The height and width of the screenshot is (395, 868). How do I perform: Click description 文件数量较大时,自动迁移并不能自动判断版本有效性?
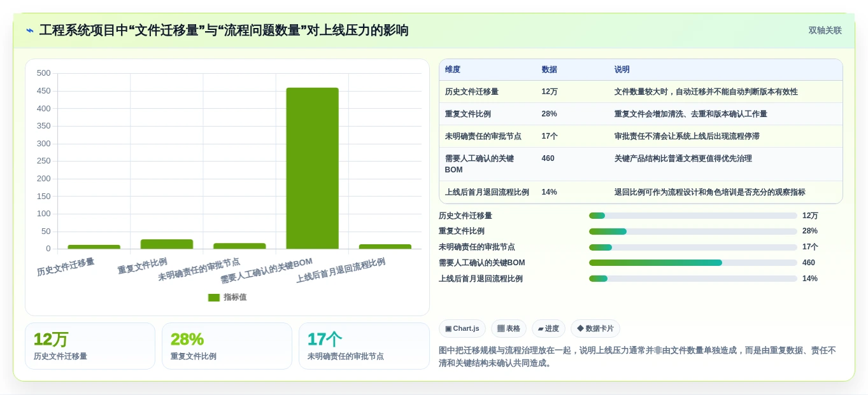coord(706,92)
